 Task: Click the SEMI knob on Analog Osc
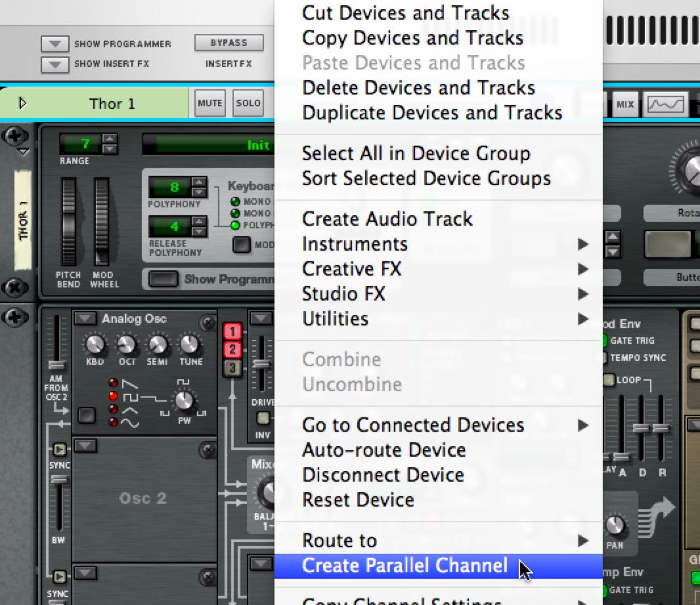(158, 344)
